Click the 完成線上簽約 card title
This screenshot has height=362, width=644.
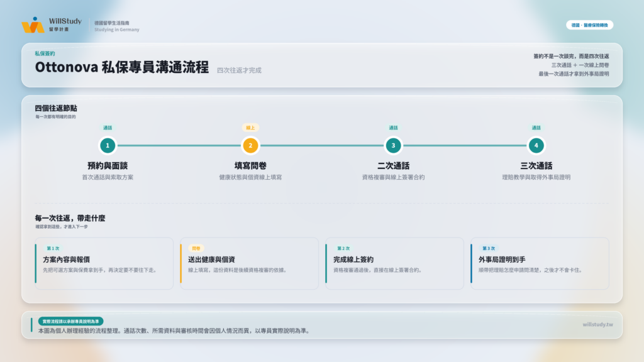[353, 260]
